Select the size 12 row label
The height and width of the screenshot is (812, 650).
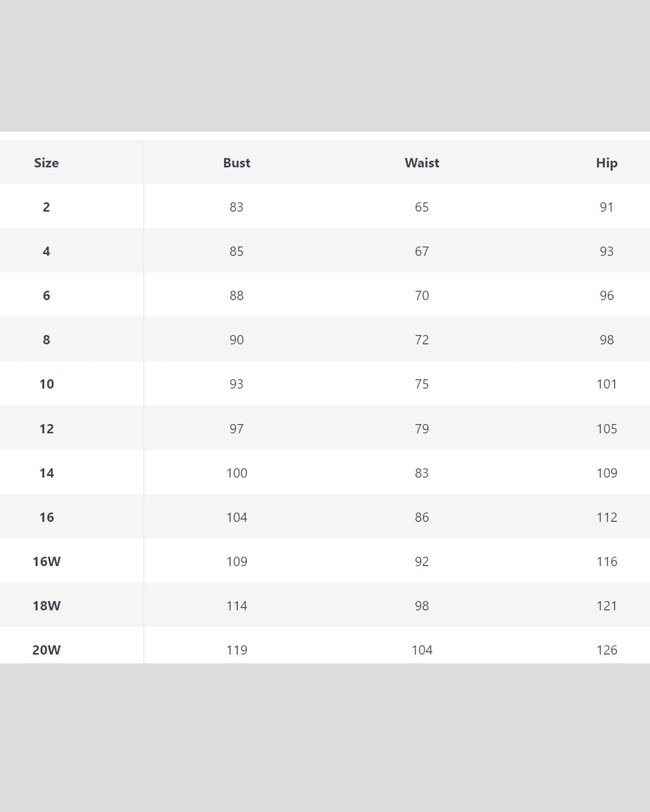point(46,428)
